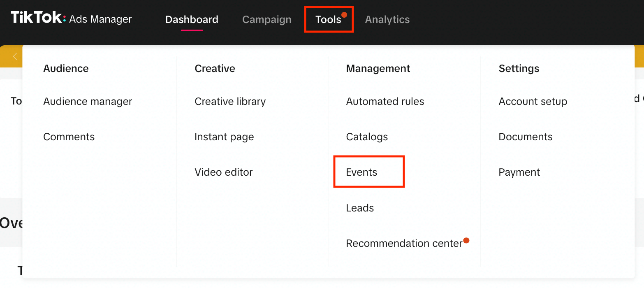This screenshot has height=288, width=644.
Task: Click the Creative column heading
Action: coord(215,68)
